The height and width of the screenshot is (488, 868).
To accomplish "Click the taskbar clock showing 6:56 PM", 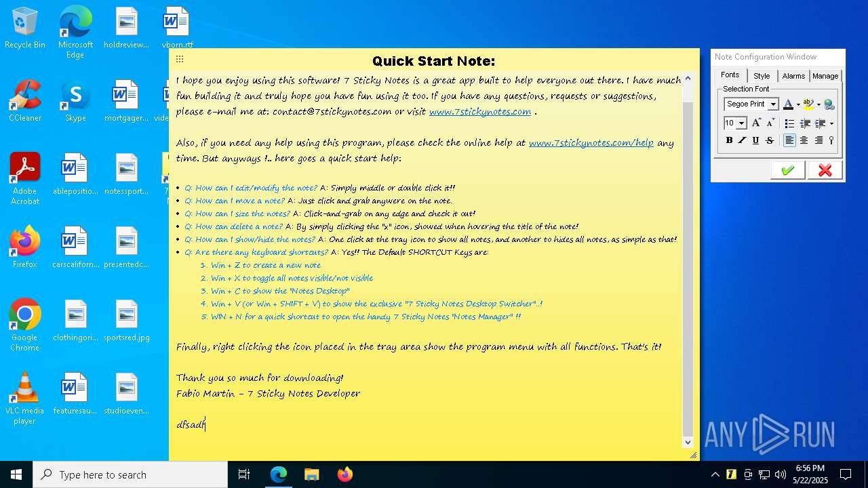I will pos(810,474).
